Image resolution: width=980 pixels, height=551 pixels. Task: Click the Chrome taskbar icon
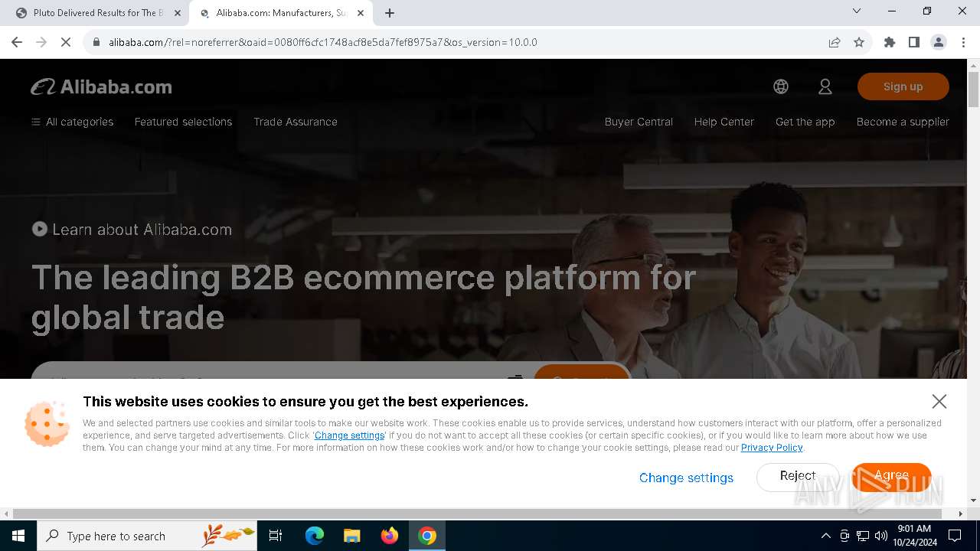427,536
